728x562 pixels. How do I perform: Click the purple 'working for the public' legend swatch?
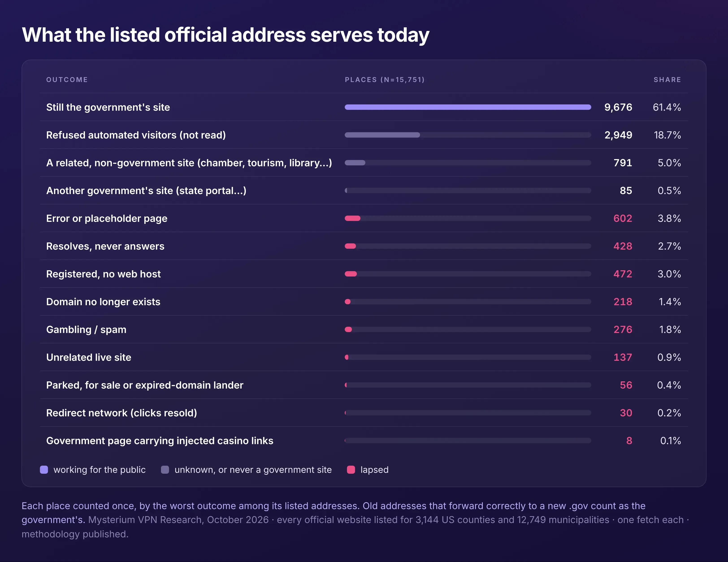44,470
